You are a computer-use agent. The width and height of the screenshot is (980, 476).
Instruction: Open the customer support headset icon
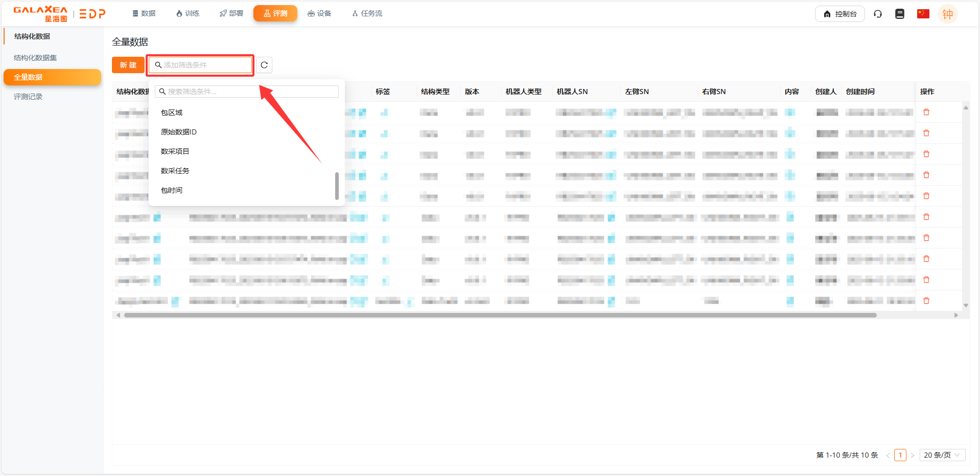(878, 14)
